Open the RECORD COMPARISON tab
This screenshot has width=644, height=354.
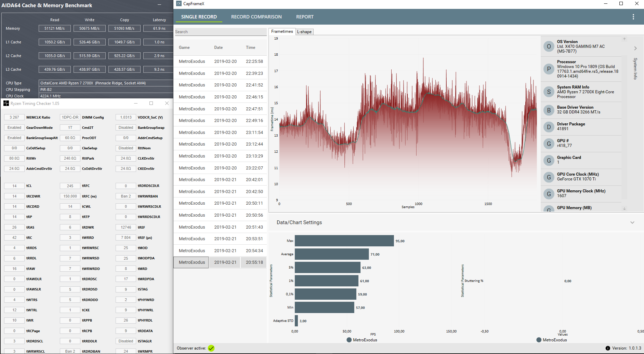pos(257,17)
